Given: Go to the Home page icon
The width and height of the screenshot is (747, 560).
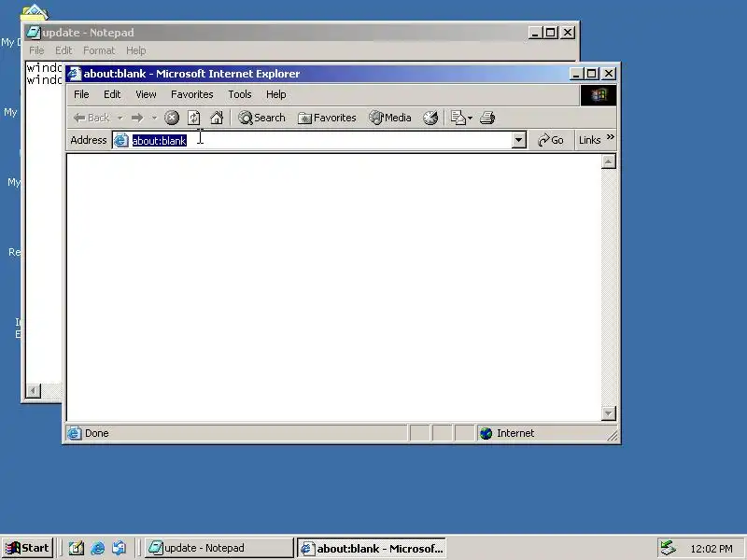Looking at the screenshot, I should [217, 118].
